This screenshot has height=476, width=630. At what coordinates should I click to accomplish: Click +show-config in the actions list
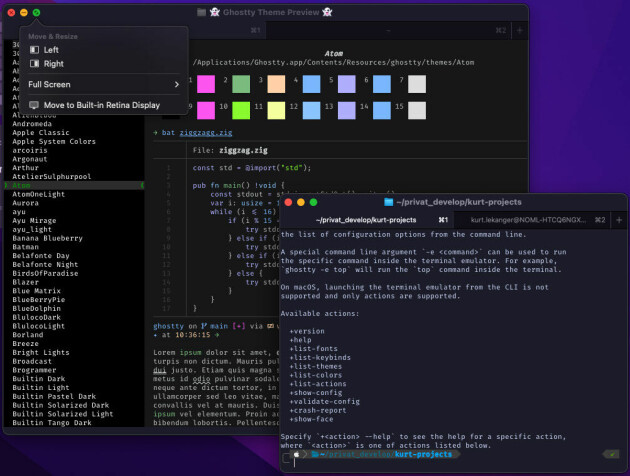(x=316, y=393)
